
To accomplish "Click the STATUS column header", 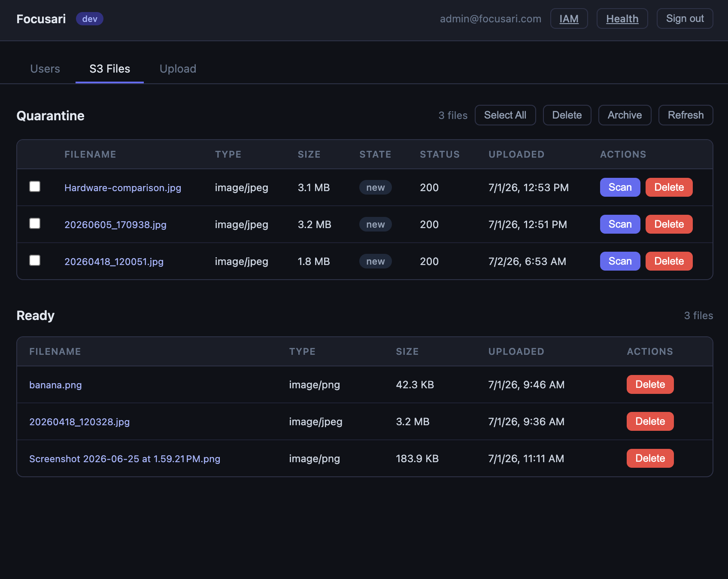I will click(440, 155).
